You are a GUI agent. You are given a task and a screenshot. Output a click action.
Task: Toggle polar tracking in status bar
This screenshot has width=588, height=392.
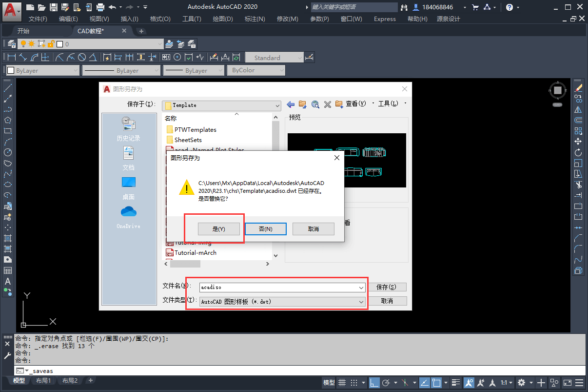(x=386, y=383)
